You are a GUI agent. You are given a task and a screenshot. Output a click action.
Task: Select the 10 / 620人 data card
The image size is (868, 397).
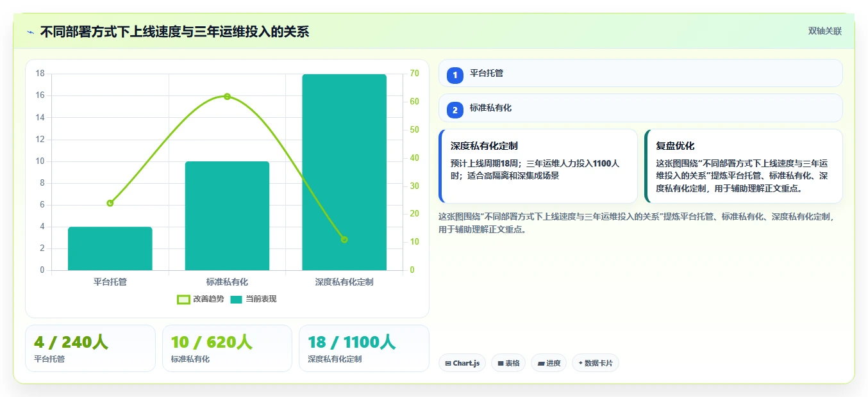[227, 348]
